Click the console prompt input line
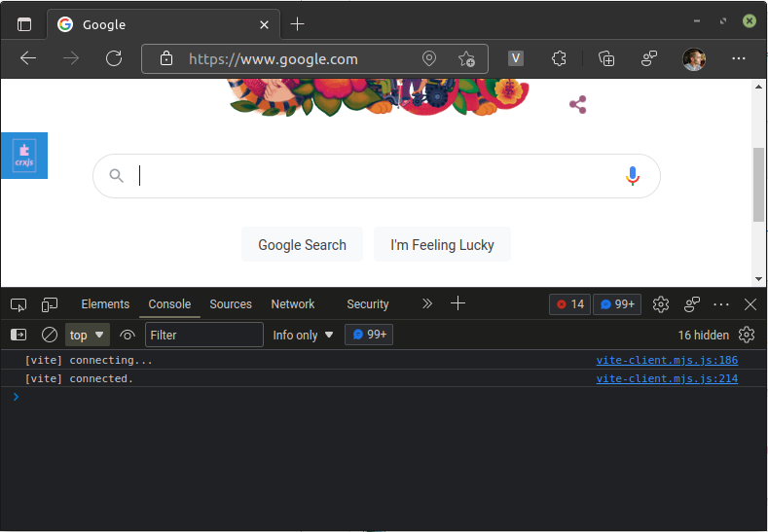Image resolution: width=768 pixels, height=532 pixels. 384,397
